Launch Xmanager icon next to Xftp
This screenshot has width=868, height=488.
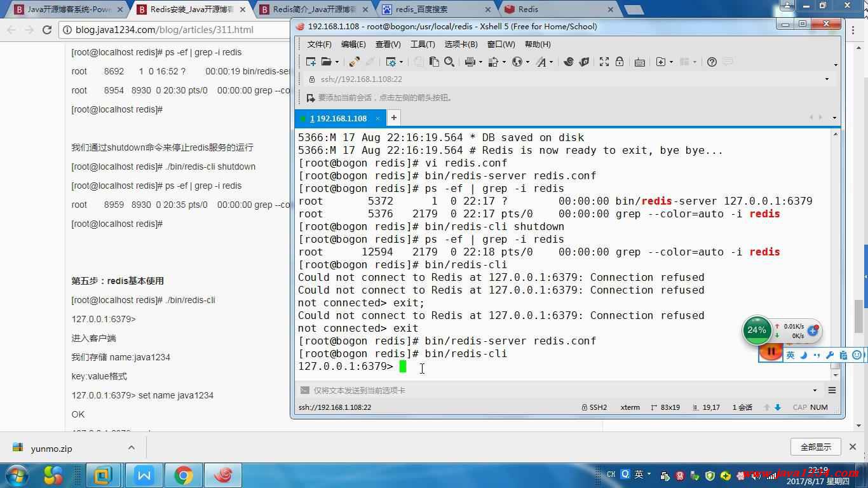(584, 62)
